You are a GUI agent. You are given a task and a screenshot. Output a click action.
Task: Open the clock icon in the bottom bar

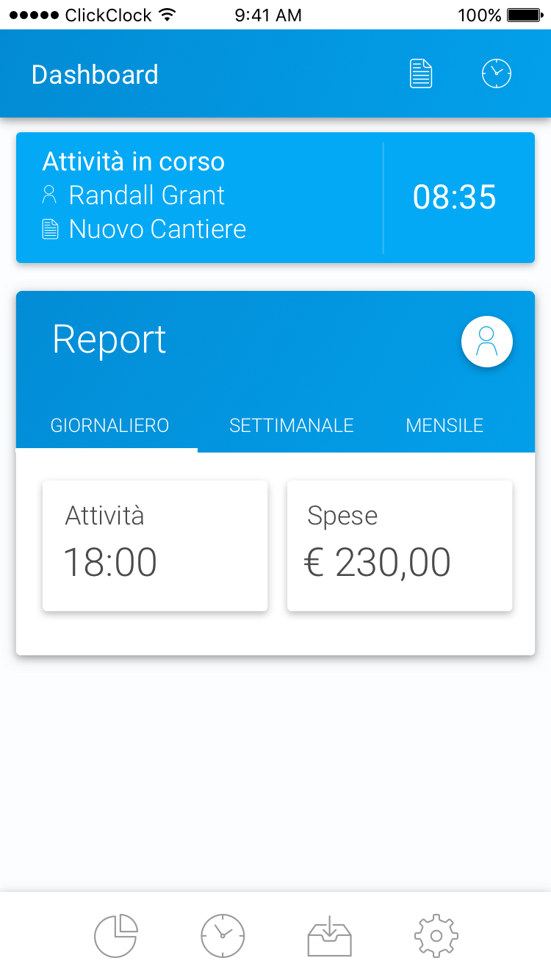(223, 936)
